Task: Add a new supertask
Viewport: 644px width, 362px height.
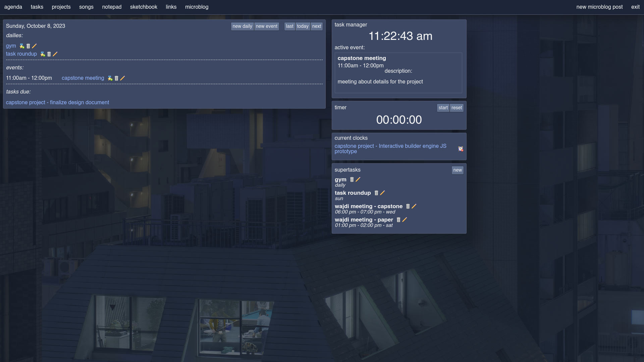Action: (458, 170)
